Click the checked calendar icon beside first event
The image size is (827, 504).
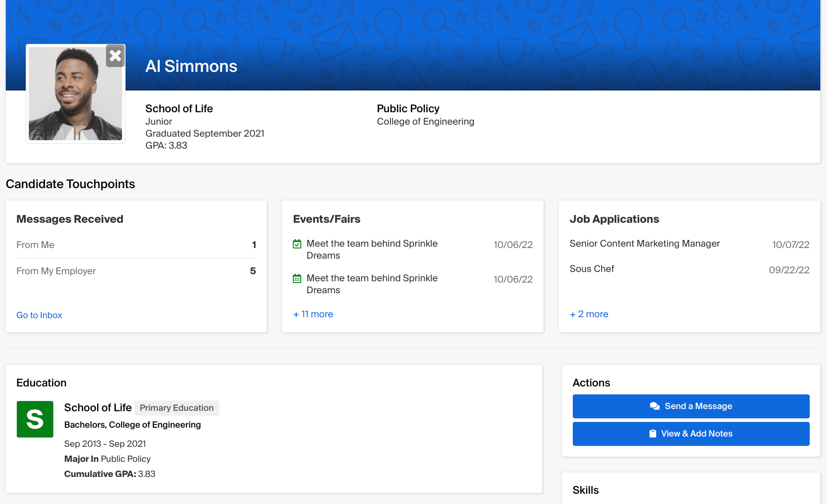(297, 244)
